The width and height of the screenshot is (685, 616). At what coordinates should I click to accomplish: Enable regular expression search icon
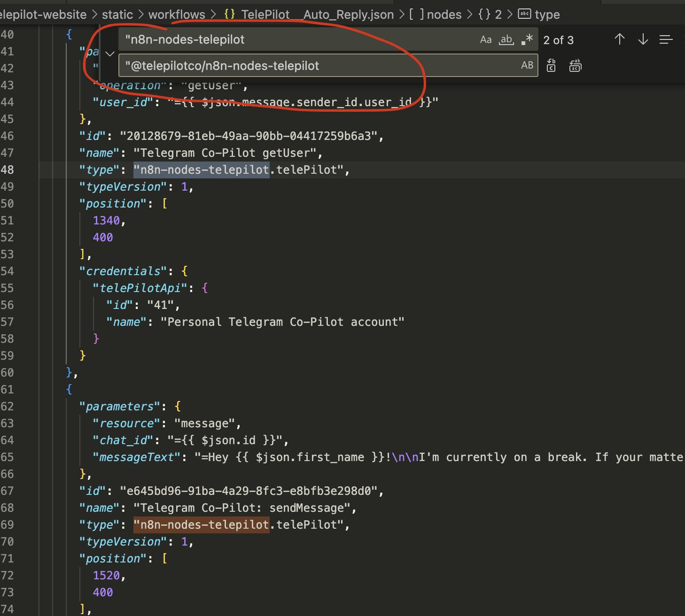click(527, 39)
